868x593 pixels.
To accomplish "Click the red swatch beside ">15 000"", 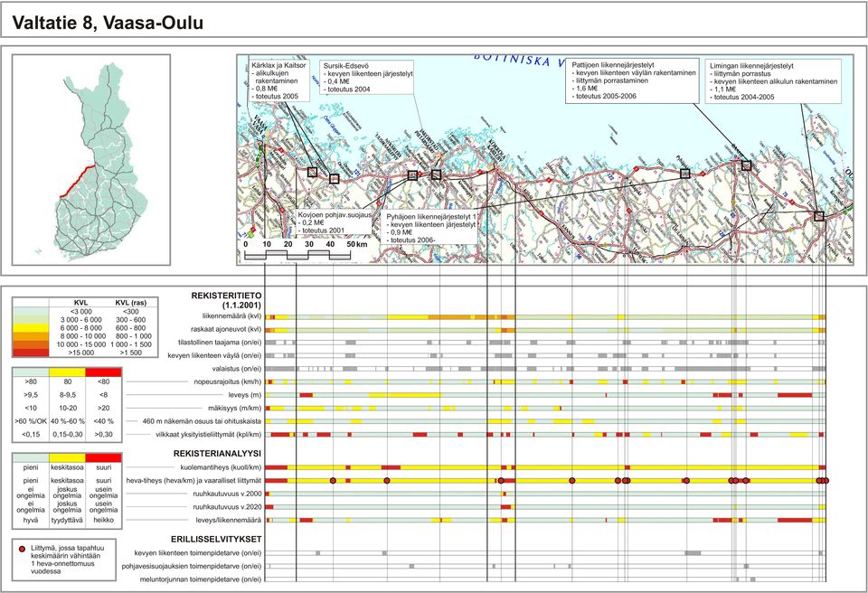I will [x=31, y=353].
